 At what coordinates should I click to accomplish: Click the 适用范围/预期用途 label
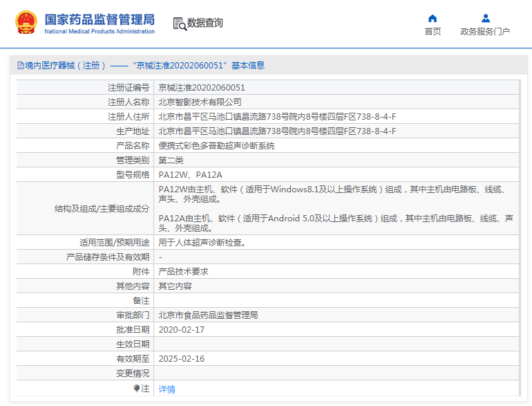[114, 243]
